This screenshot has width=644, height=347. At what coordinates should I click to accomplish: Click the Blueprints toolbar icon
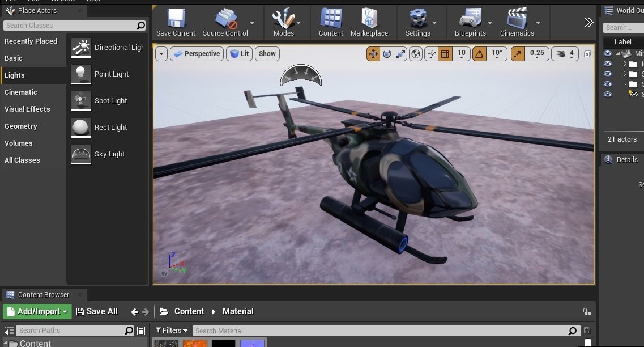point(470,18)
